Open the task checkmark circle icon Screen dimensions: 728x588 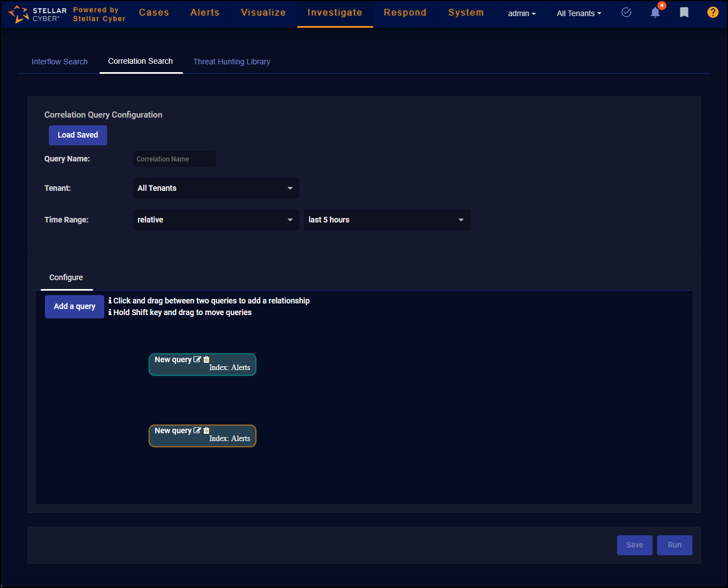point(626,13)
